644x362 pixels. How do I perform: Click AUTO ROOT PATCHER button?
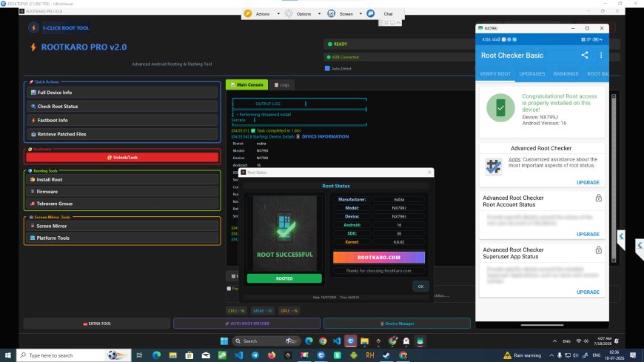click(x=246, y=324)
